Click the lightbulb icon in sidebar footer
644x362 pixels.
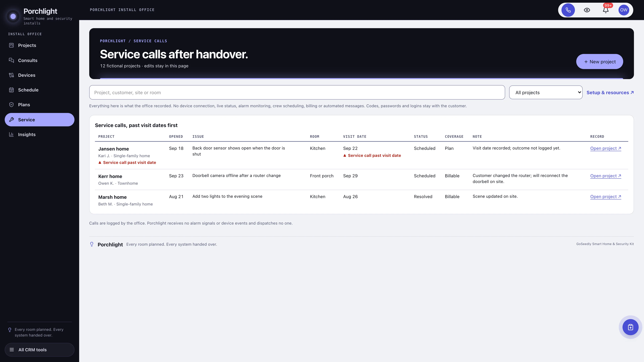pos(10,330)
